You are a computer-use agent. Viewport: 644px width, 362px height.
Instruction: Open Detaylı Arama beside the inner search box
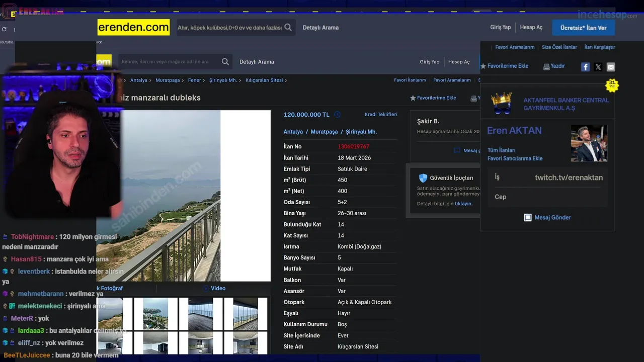pos(257,62)
